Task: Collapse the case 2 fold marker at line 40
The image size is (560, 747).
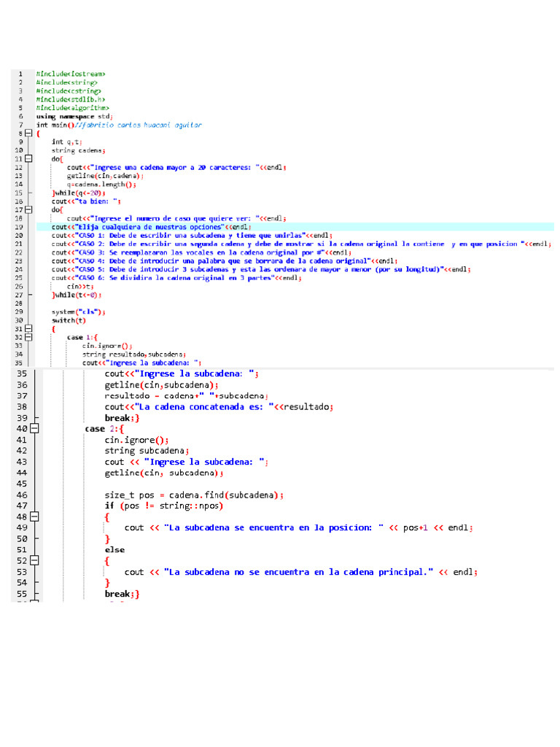Action: [34, 429]
